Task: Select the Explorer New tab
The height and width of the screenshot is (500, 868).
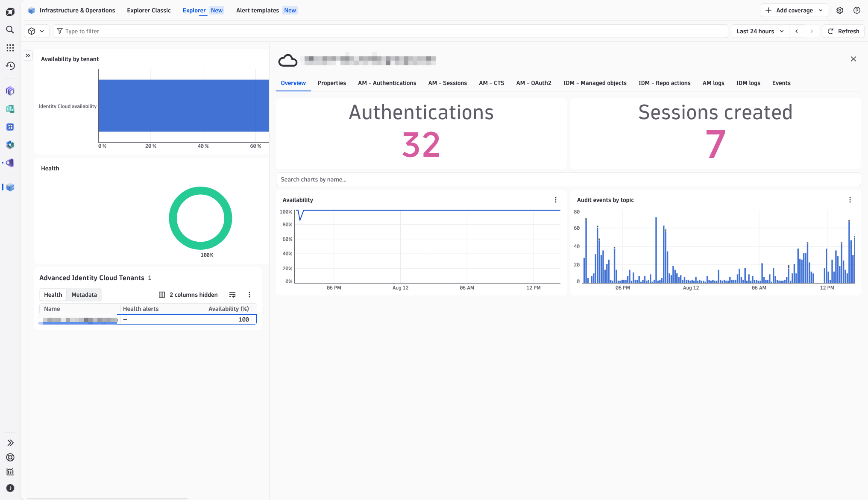Action: tap(203, 10)
